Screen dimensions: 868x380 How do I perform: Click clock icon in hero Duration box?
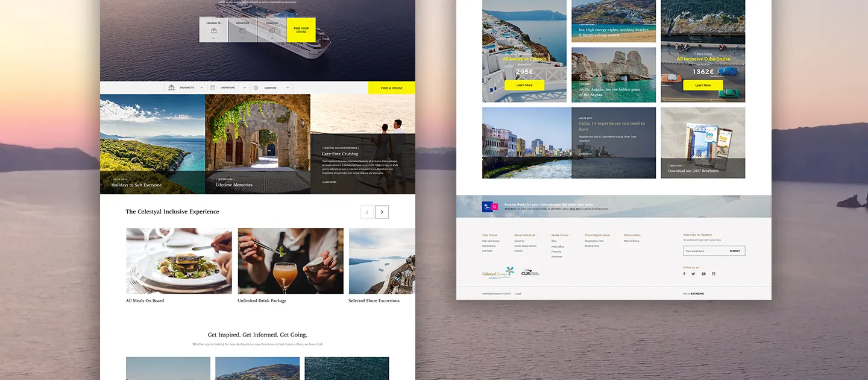coord(272,30)
